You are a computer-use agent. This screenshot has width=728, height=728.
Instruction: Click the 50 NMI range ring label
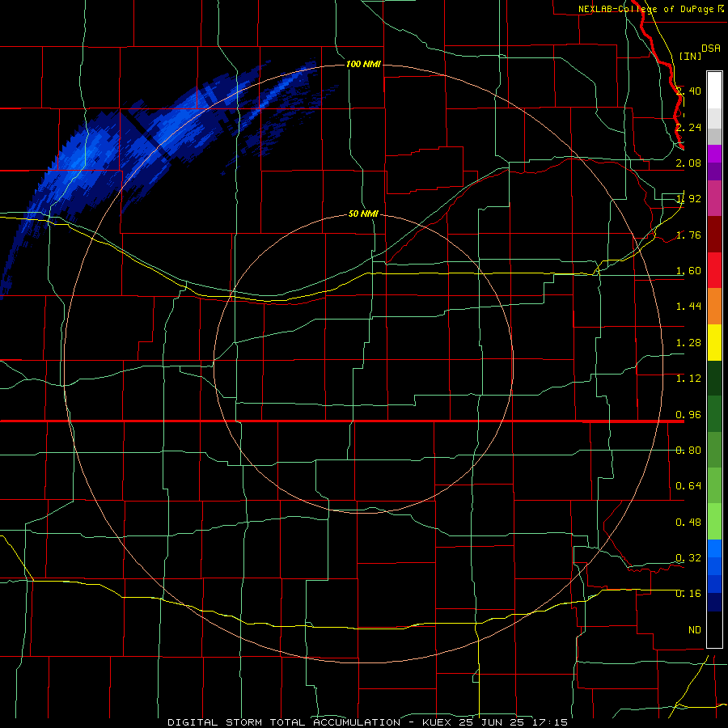click(x=363, y=214)
